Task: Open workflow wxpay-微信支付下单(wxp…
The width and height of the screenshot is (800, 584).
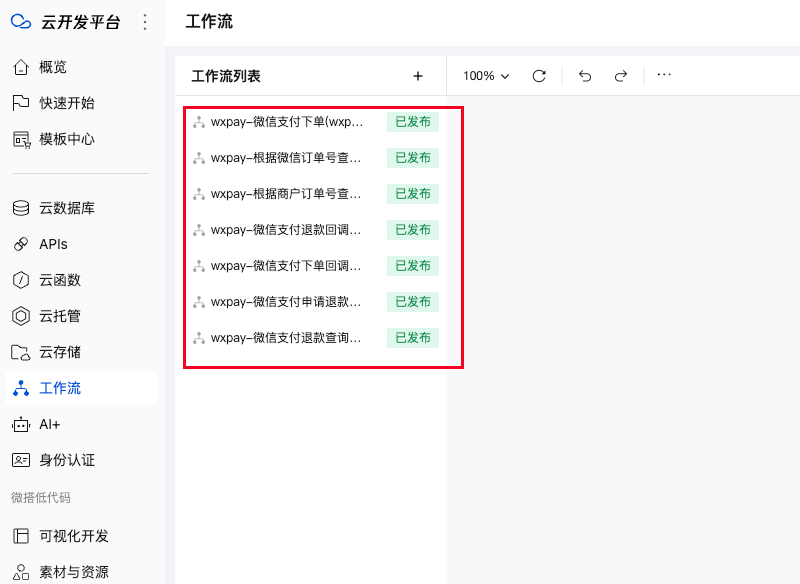Action: [x=287, y=122]
